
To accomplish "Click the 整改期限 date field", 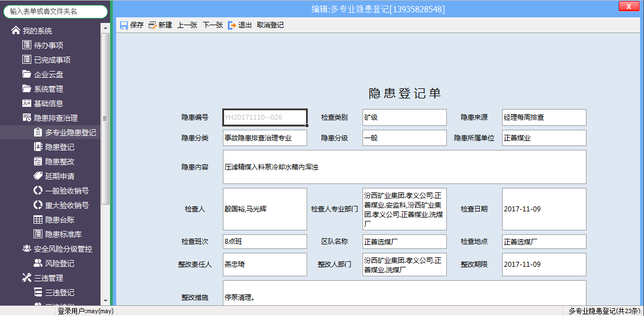I will click(544, 264).
